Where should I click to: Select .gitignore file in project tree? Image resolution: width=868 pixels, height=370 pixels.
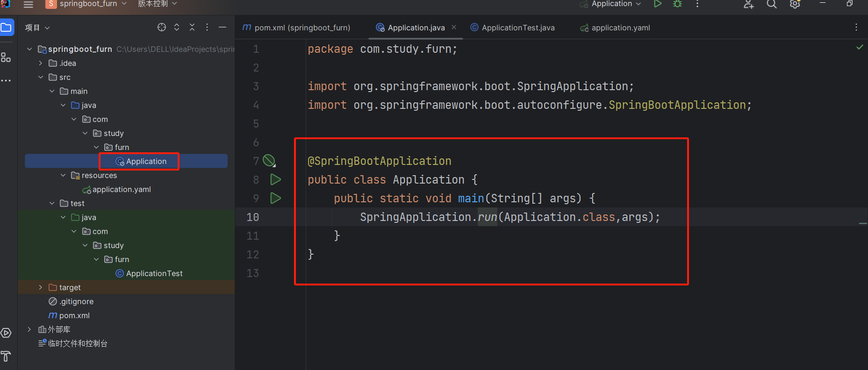[71, 301]
